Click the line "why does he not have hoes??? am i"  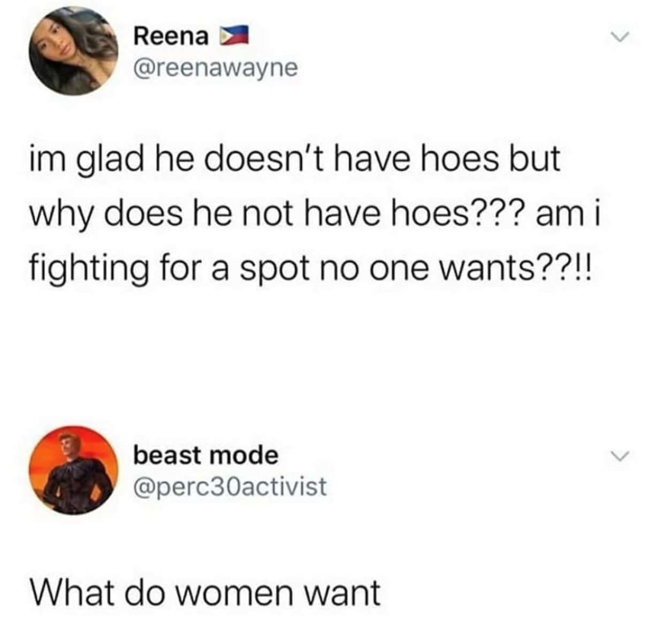tap(316, 215)
